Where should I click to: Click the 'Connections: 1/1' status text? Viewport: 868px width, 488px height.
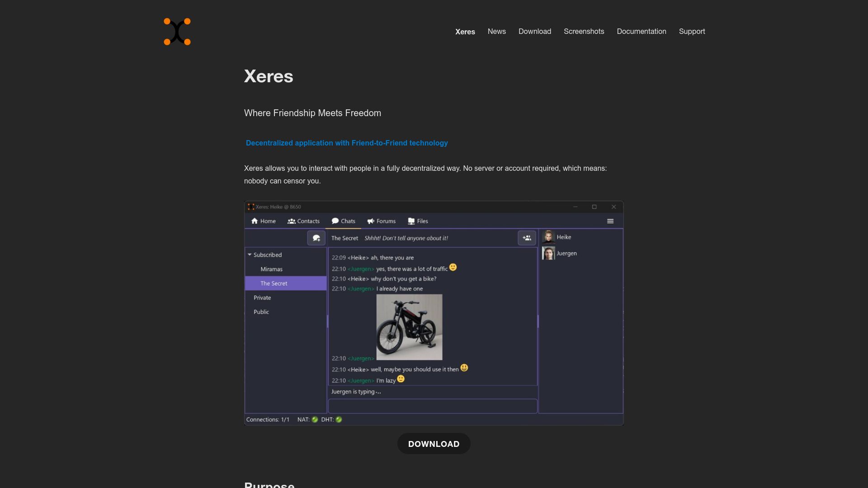268,420
